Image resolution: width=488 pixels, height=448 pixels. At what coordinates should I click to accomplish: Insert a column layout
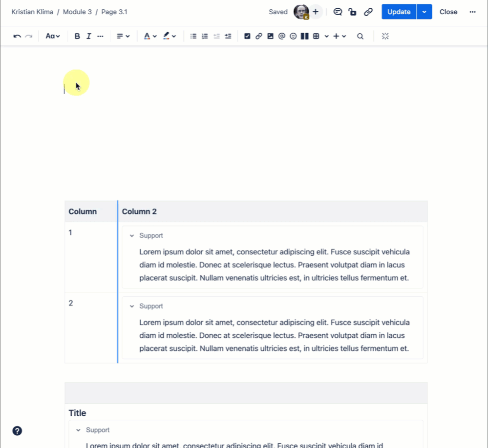pos(305,37)
